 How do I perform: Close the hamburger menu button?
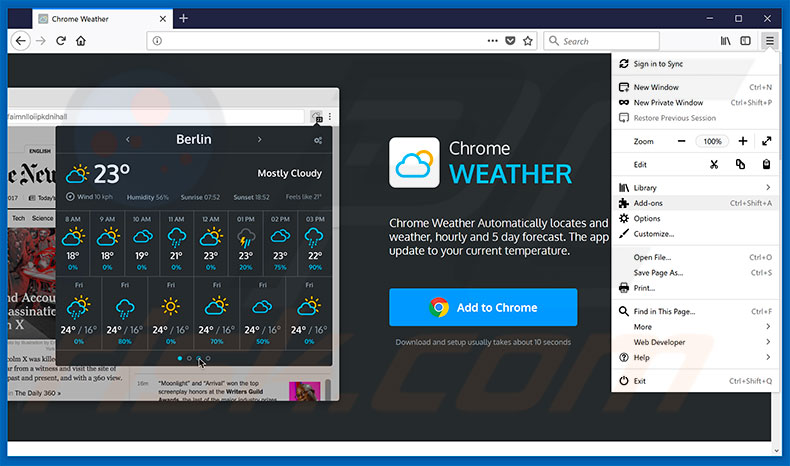click(770, 41)
